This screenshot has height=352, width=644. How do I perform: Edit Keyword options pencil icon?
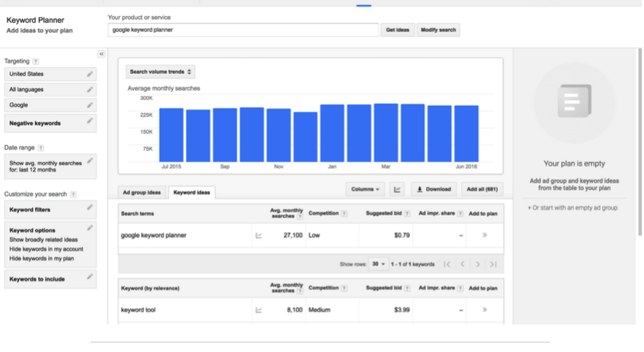(x=89, y=228)
